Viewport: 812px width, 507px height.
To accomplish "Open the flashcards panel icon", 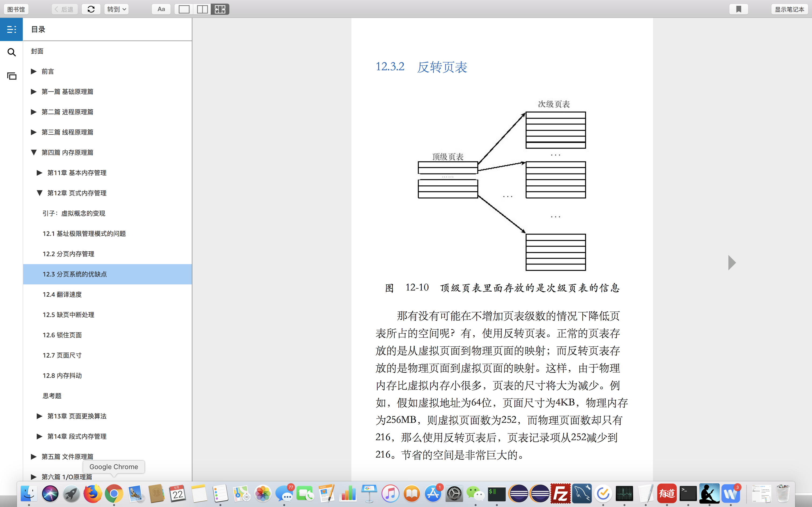I will pos(11,76).
